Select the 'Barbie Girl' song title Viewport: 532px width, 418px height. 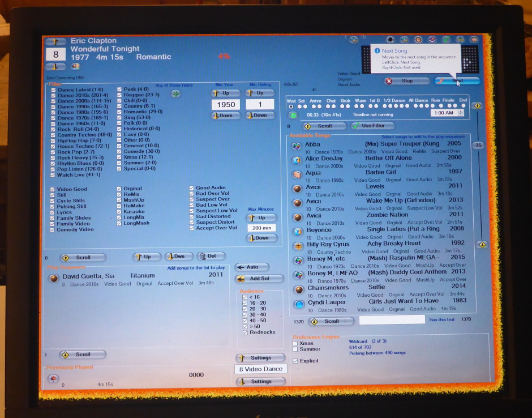click(381, 172)
